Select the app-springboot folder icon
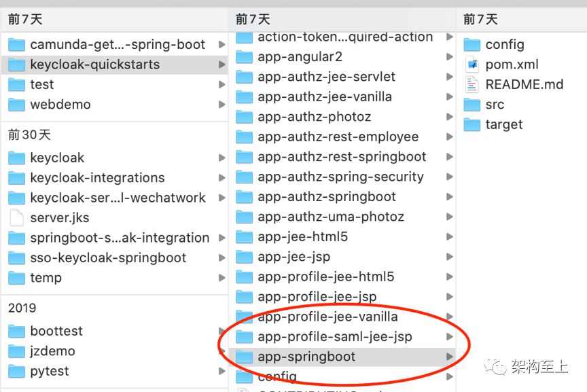The height and width of the screenshot is (392, 587). click(x=244, y=357)
